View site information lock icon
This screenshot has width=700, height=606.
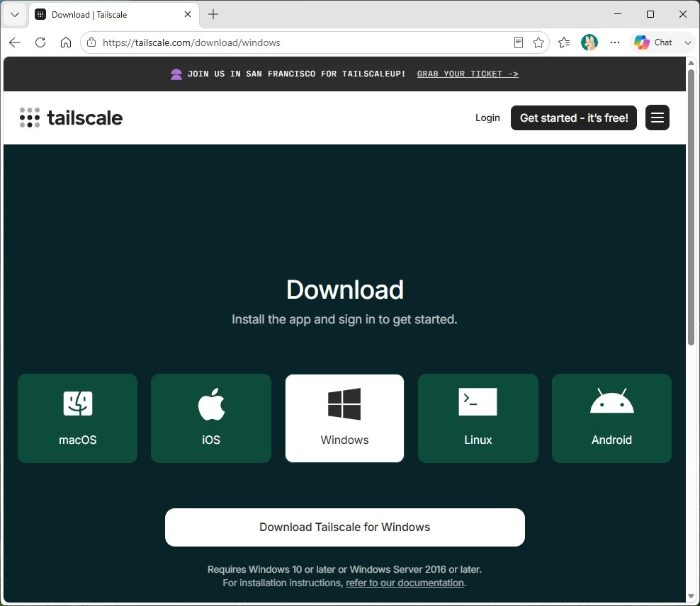click(91, 42)
